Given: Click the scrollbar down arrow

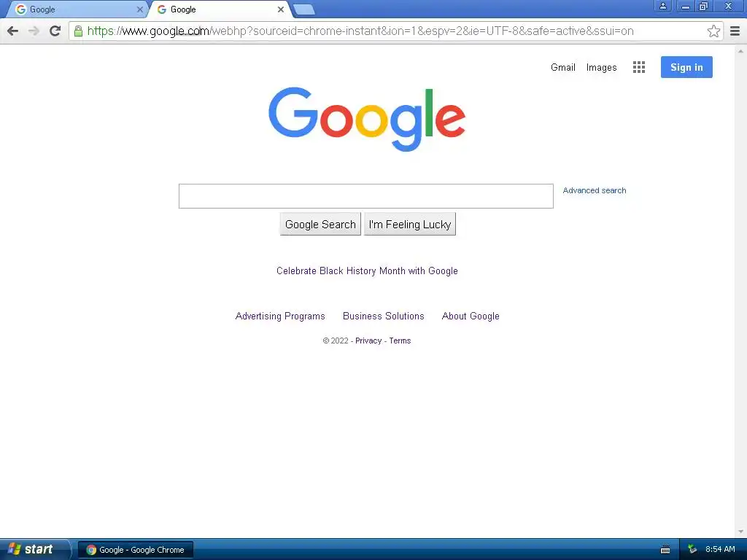Looking at the screenshot, I should point(740,532).
